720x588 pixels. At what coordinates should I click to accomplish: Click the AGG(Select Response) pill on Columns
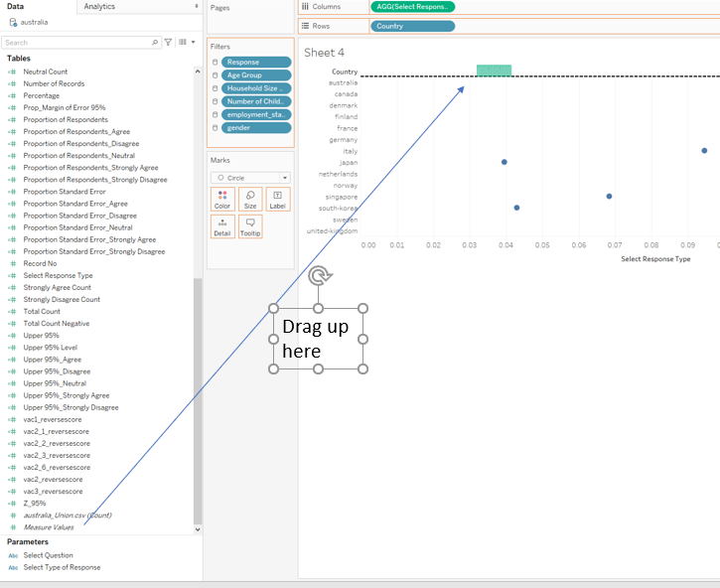[412, 7]
